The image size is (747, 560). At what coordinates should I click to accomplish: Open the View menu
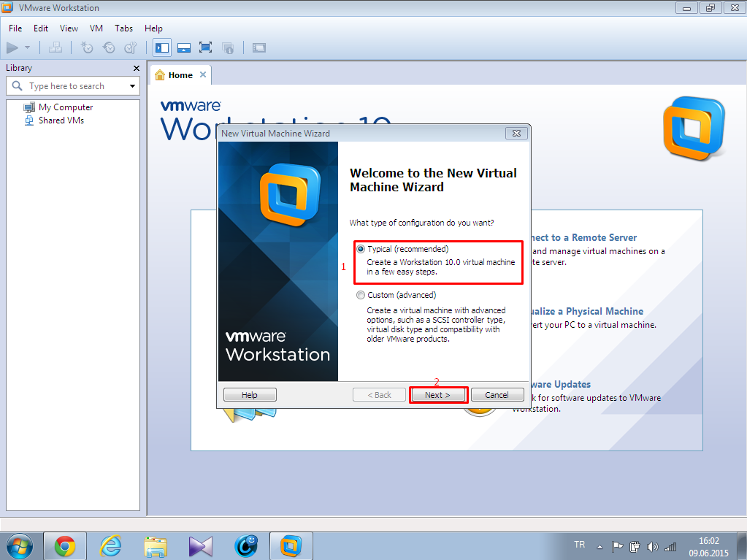[x=69, y=28]
